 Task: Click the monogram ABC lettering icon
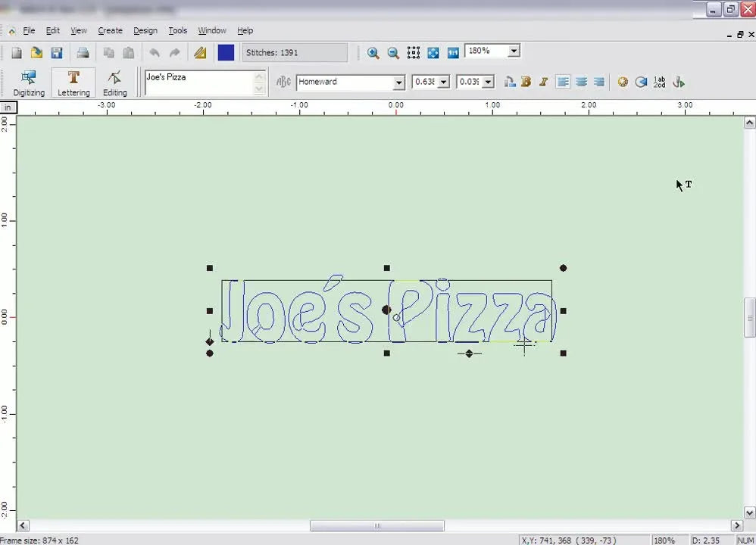283,82
